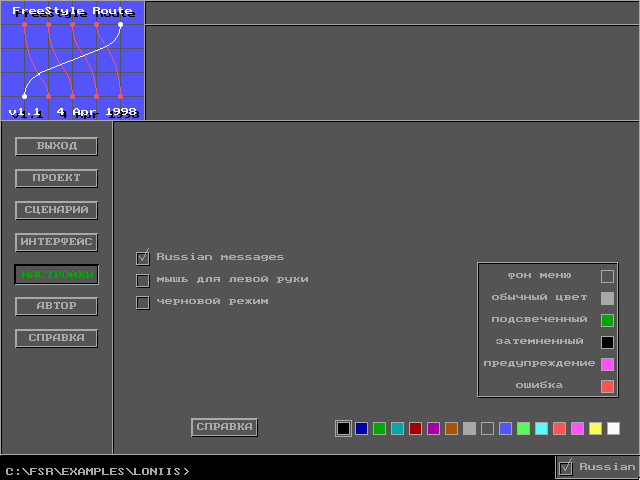Screen dimensions: 640x480
Task: Select the подсвеченный green color box
Action: pos(607,320)
